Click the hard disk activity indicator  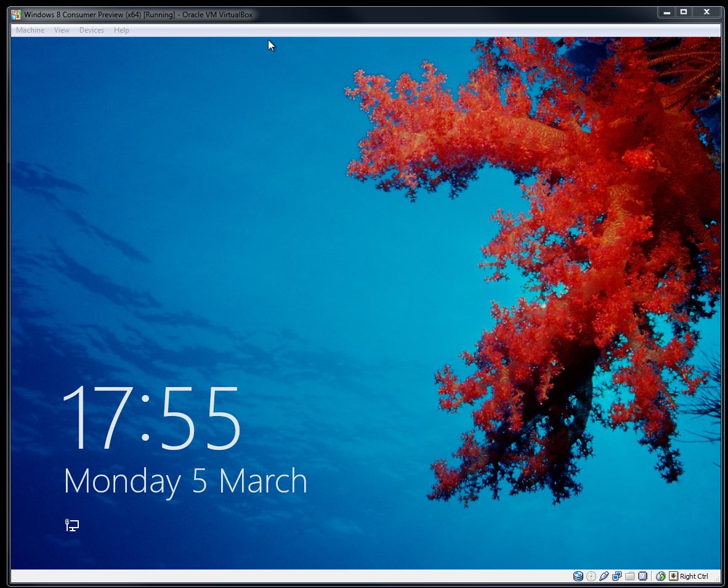tap(578, 576)
